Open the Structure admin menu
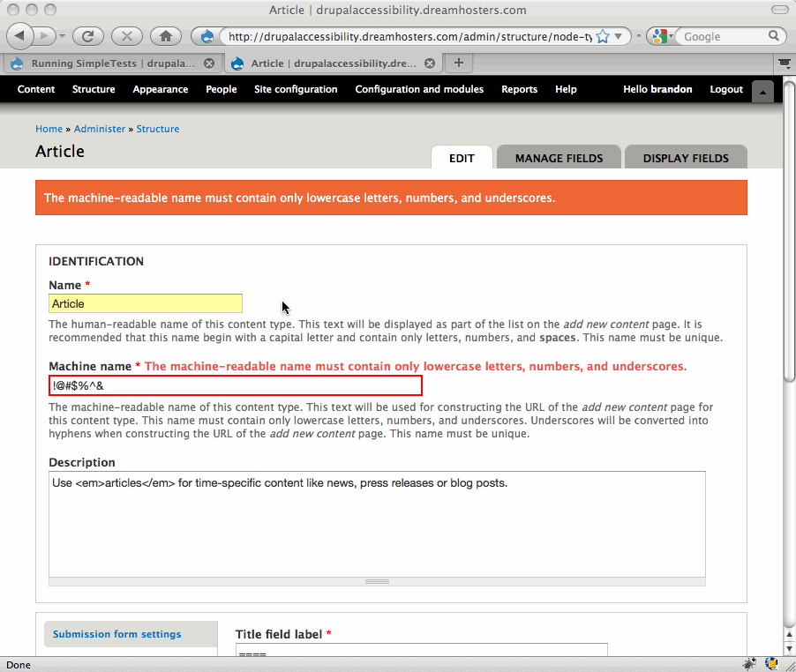 94,89
